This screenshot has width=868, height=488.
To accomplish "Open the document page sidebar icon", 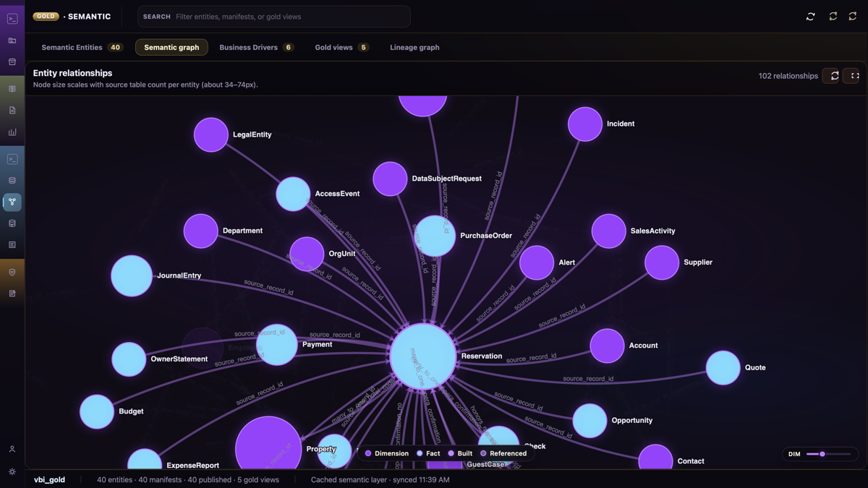I will point(12,111).
